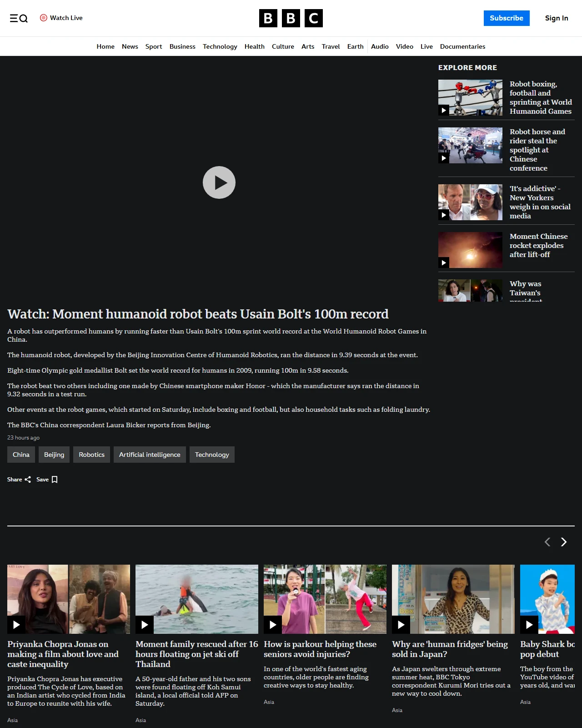Click the Taiwan president story thumbnail

pos(470,290)
